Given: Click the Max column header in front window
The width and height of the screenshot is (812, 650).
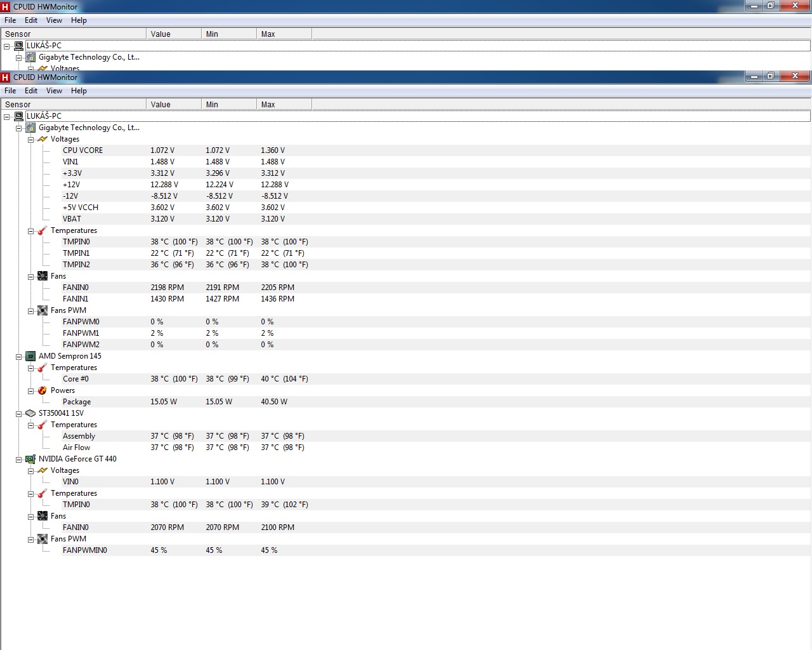Looking at the screenshot, I should [284, 104].
